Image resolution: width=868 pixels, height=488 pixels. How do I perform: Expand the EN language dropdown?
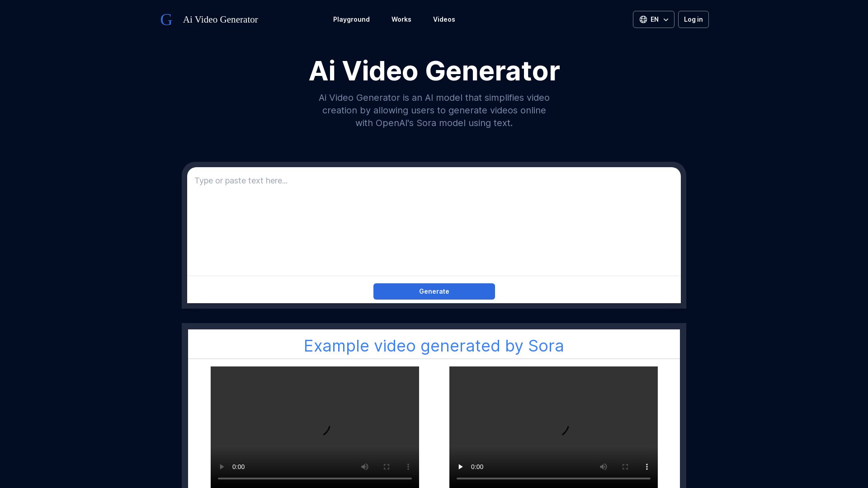653,19
